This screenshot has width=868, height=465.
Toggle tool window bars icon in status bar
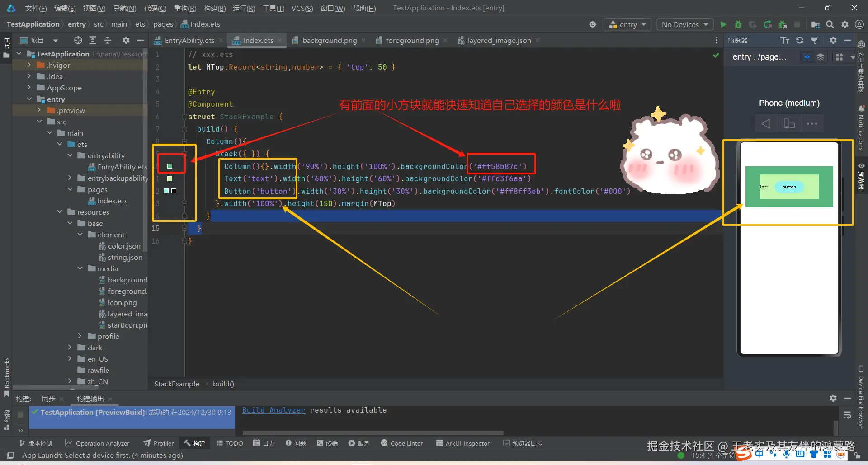pos(11,455)
